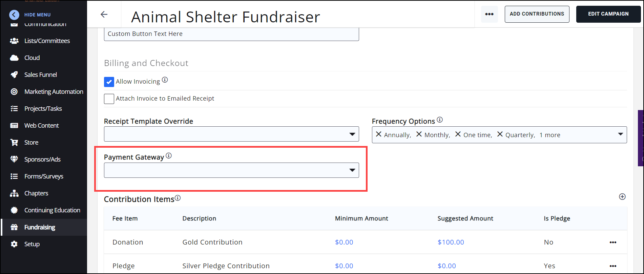
Task: Click the back arrow beside campaign title
Action: coord(104,14)
